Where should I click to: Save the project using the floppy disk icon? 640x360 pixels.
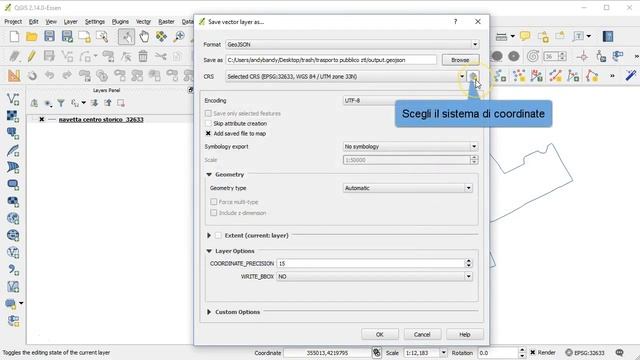coord(49,36)
